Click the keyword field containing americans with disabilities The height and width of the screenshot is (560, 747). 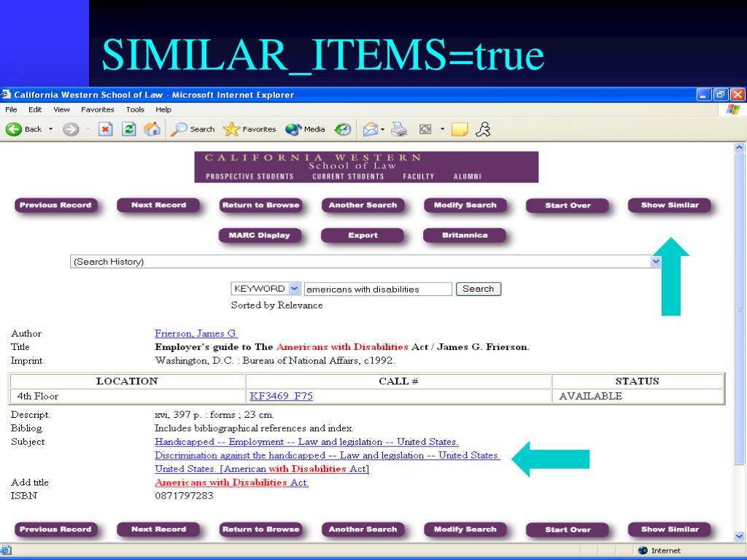pos(378,289)
